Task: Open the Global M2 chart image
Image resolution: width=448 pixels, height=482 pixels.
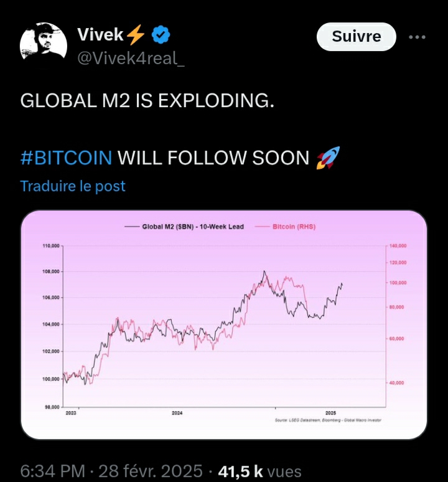Action: tap(224, 324)
